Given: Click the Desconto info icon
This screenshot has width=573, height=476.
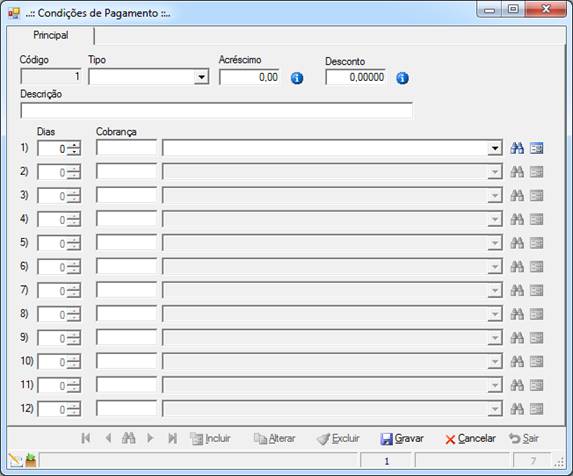Looking at the screenshot, I should click(402, 78).
